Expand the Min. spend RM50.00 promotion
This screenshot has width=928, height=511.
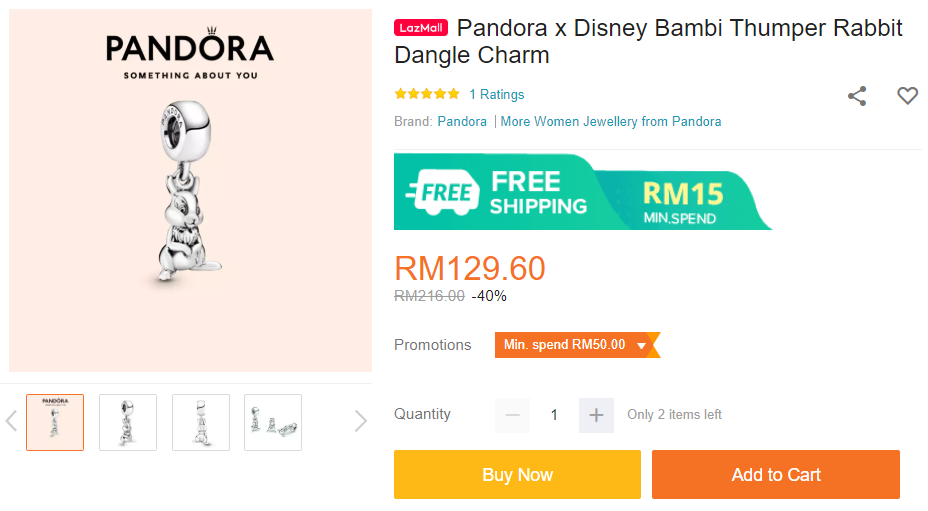point(576,345)
